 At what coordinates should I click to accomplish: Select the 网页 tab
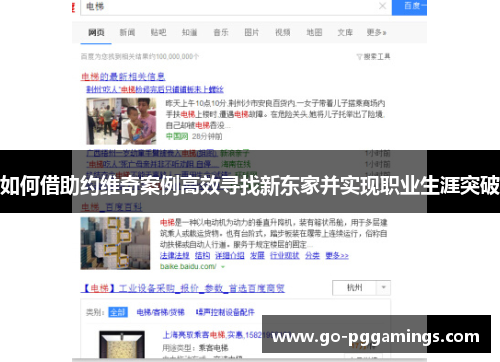(96, 32)
